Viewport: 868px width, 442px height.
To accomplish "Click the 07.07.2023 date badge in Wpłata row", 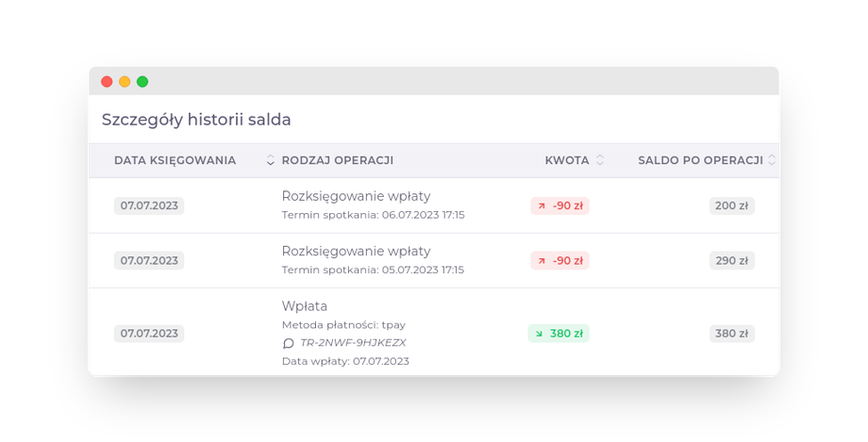I will click(x=149, y=334).
